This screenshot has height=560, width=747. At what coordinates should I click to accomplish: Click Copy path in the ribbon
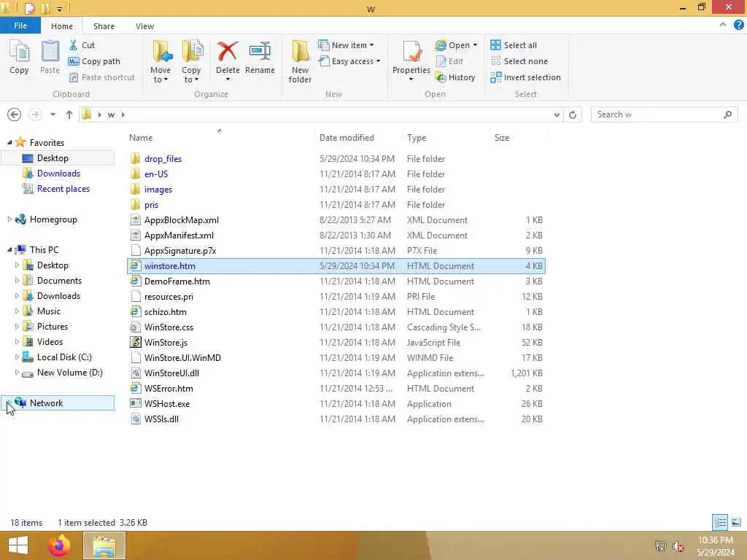click(x=94, y=61)
